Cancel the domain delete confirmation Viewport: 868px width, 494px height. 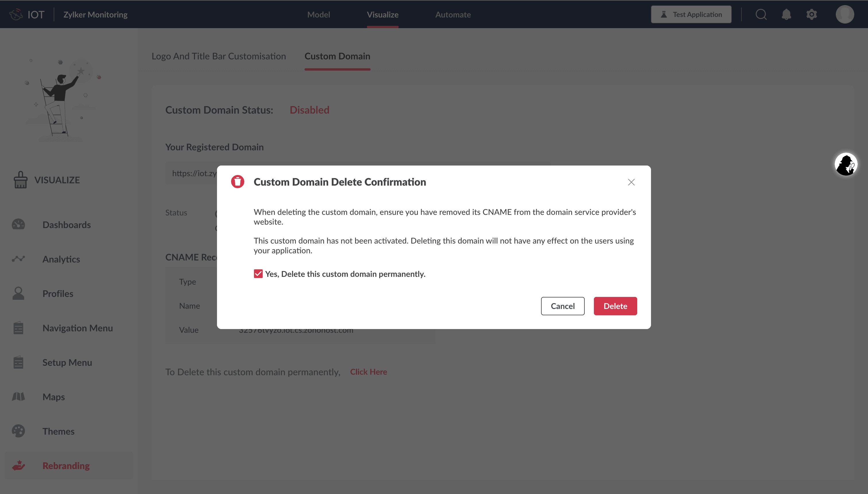click(x=563, y=306)
